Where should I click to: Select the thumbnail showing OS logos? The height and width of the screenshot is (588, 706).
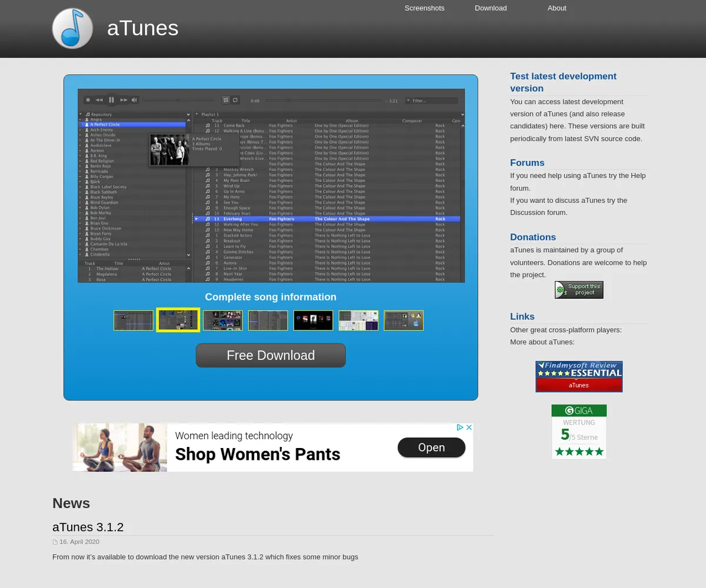[x=404, y=320]
